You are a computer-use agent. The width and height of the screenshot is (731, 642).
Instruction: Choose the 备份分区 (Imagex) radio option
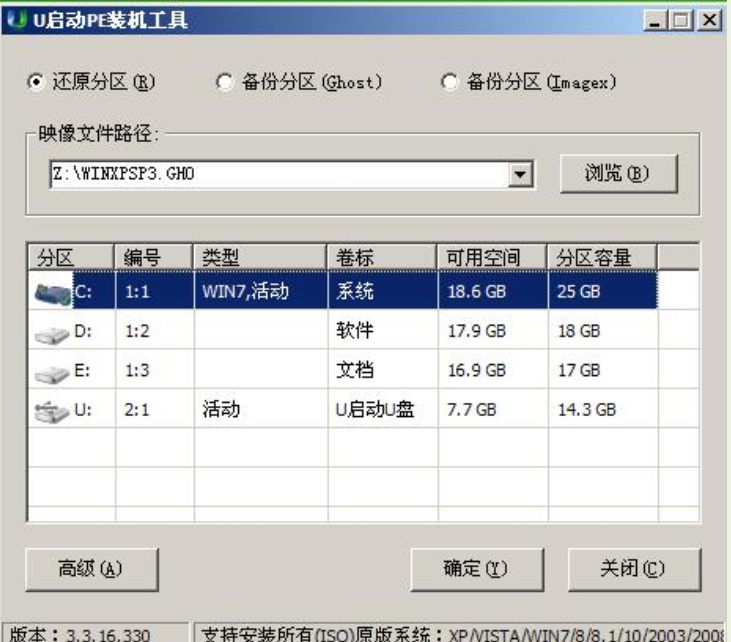coord(449,83)
